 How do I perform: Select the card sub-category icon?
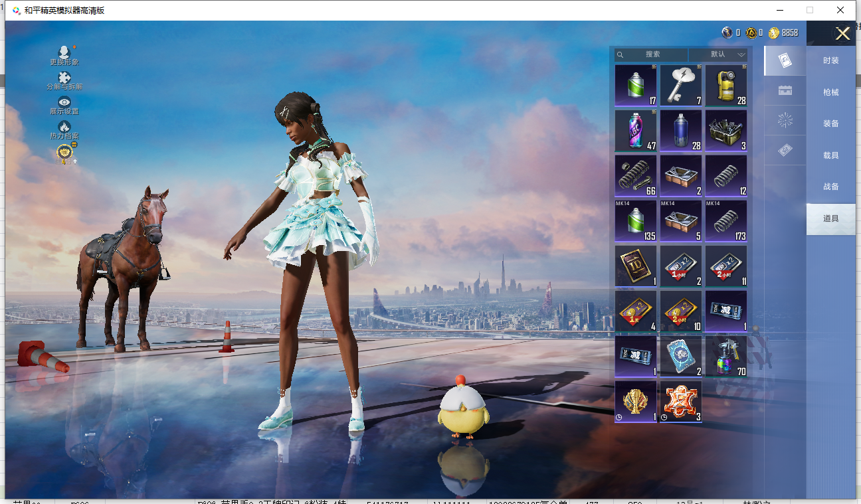click(785, 60)
